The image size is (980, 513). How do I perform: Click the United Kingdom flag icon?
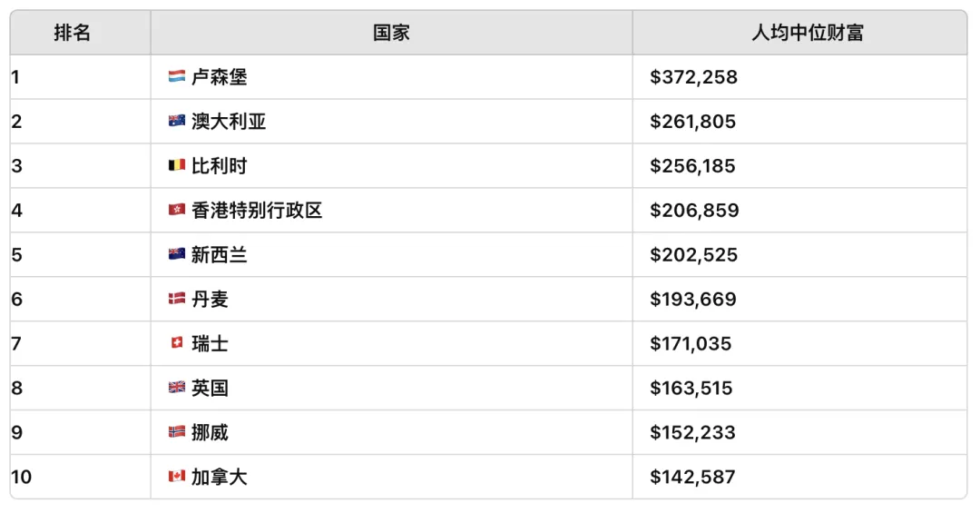(x=177, y=388)
